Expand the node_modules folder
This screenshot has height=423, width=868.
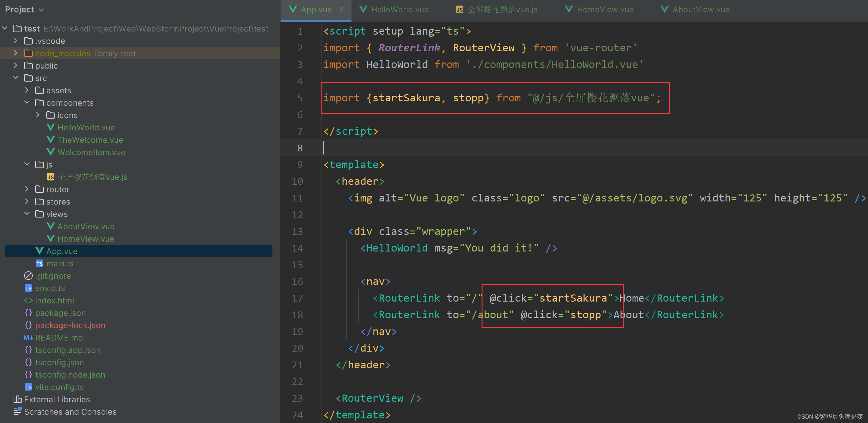point(15,53)
